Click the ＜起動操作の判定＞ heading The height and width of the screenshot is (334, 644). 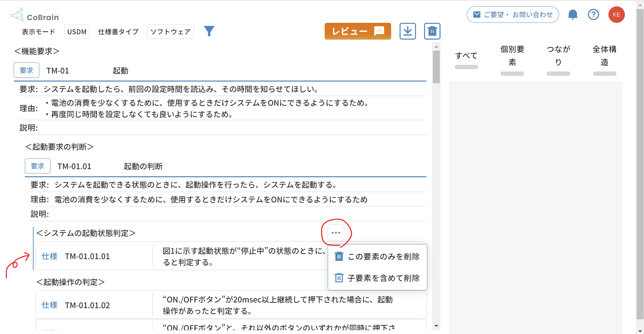[71, 282]
